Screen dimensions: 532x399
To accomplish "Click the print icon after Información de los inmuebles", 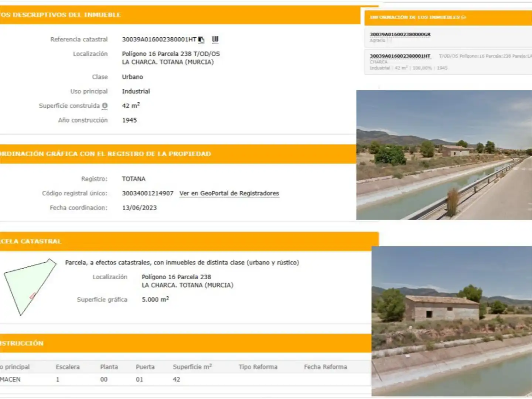I will pyautogui.click(x=464, y=17).
